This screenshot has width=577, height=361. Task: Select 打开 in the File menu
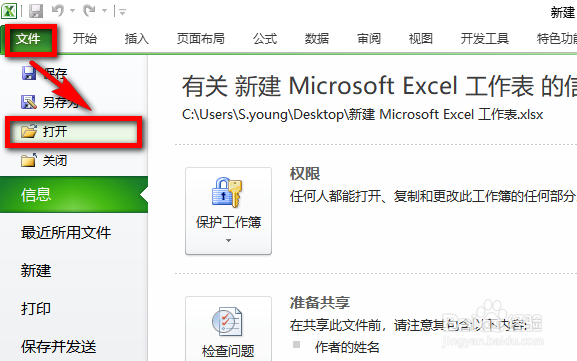(74, 131)
